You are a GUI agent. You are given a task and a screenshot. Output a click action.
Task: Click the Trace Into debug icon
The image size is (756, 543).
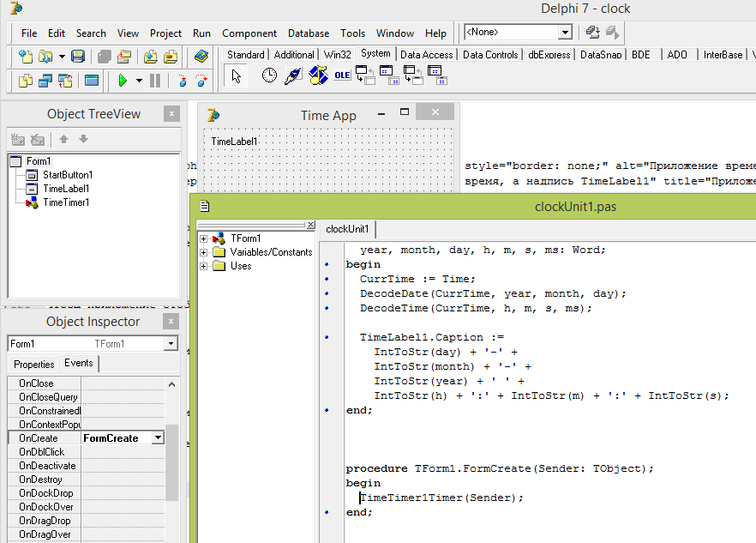pos(183,80)
